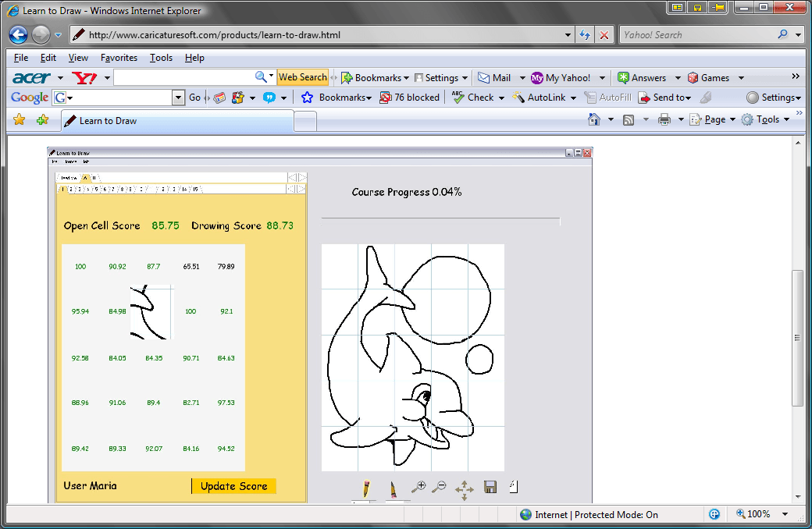The width and height of the screenshot is (812, 529).
Task: Click the URL in the address bar
Action: (x=215, y=35)
